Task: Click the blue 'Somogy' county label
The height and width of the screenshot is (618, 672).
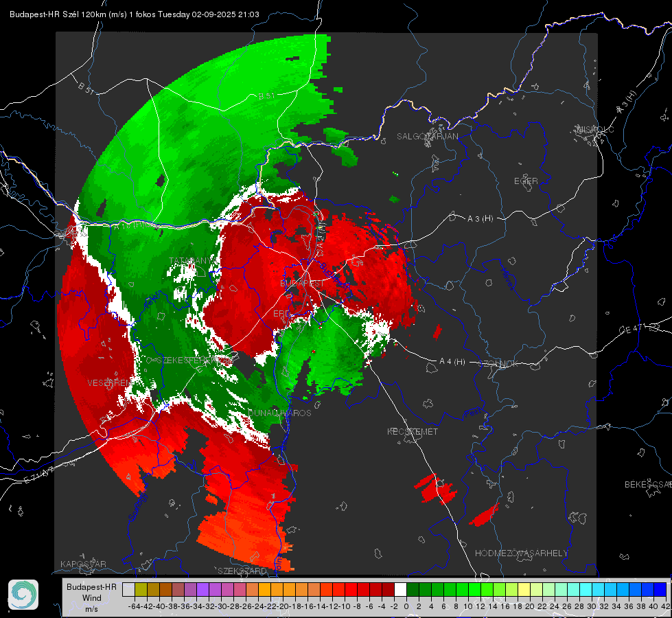Action: click(137, 507)
